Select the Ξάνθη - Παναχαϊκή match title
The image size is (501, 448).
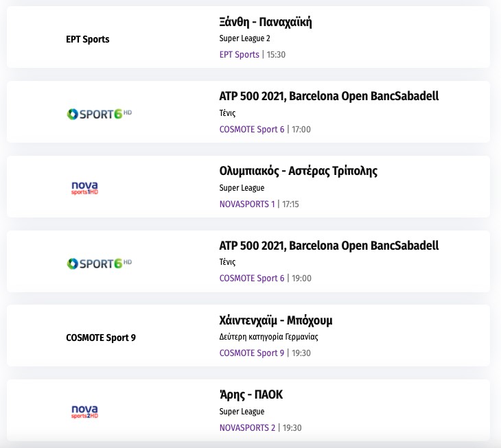pyautogui.click(x=266, y=22)
